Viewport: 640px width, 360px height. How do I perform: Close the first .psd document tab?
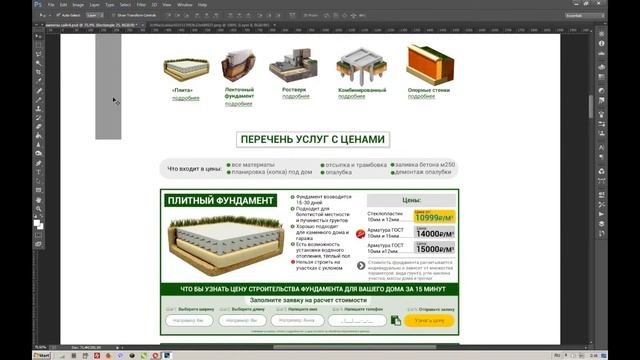click(x=142, y=25)
